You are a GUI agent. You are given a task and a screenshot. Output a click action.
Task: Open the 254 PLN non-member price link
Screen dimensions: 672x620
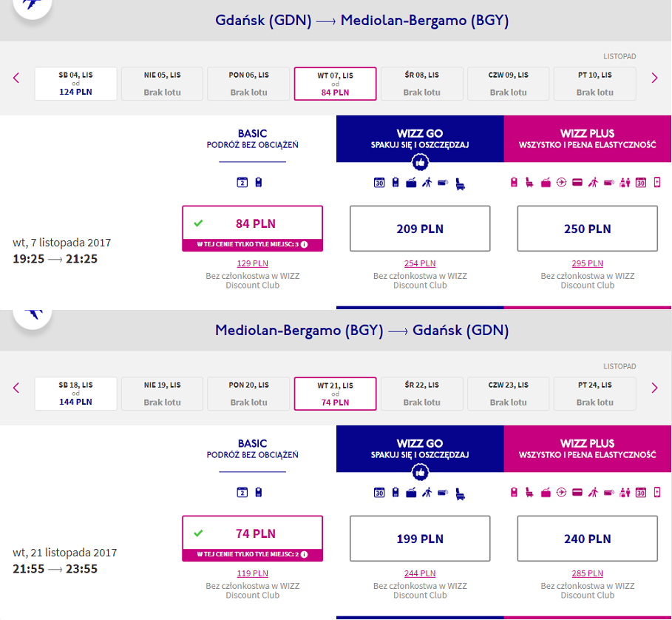pos(420,263)
